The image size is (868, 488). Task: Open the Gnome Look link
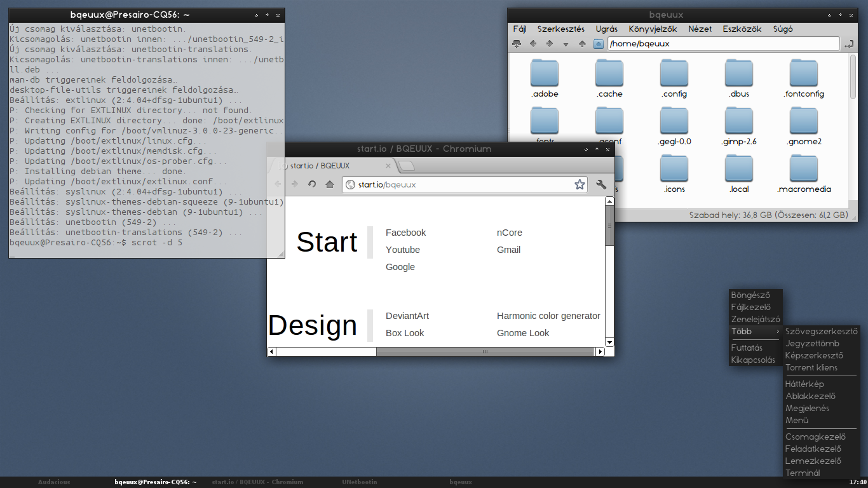pos(522,333)
